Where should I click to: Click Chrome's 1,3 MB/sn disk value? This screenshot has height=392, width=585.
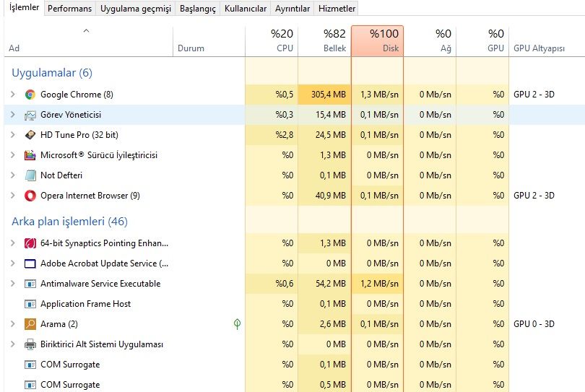point(379,95)
